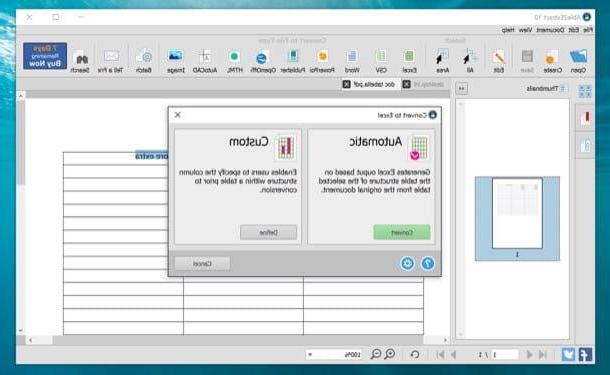Close the doc tabella.pdf tab
The width and height of the screenshot is (610, 375).
[346, 84]
